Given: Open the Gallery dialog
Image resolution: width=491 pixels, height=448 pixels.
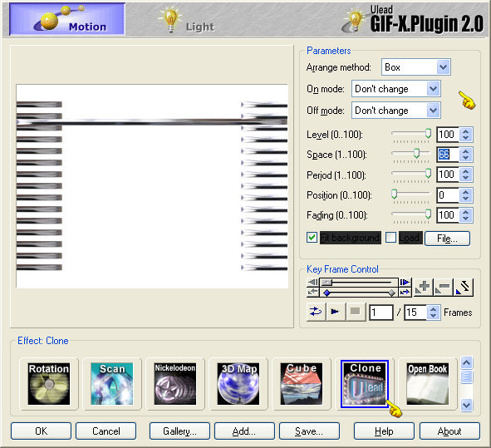Looking at the screenshot, I should click(179, 431).
